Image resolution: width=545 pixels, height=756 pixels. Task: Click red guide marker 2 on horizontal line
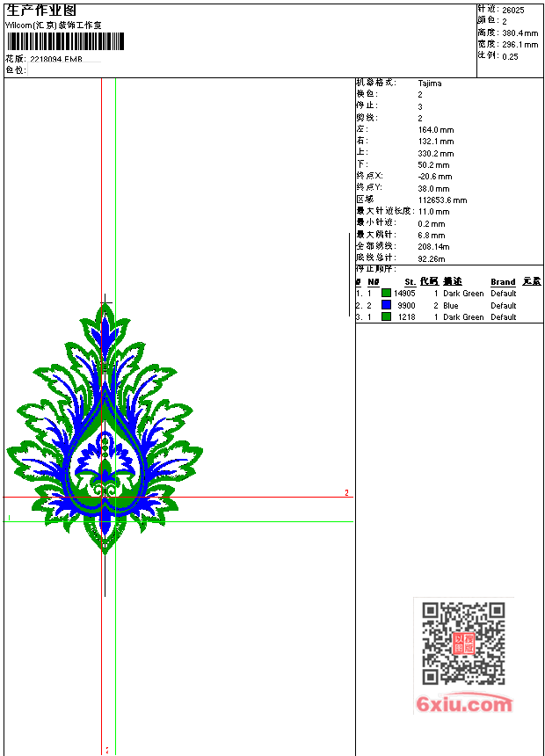pyautogui.click(x=346, y=493)
